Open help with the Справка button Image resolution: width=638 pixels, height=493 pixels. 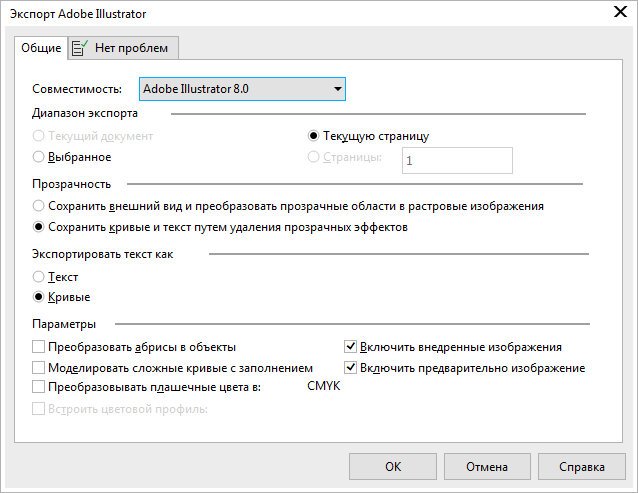pyautogui.click(x=582, y=467)
